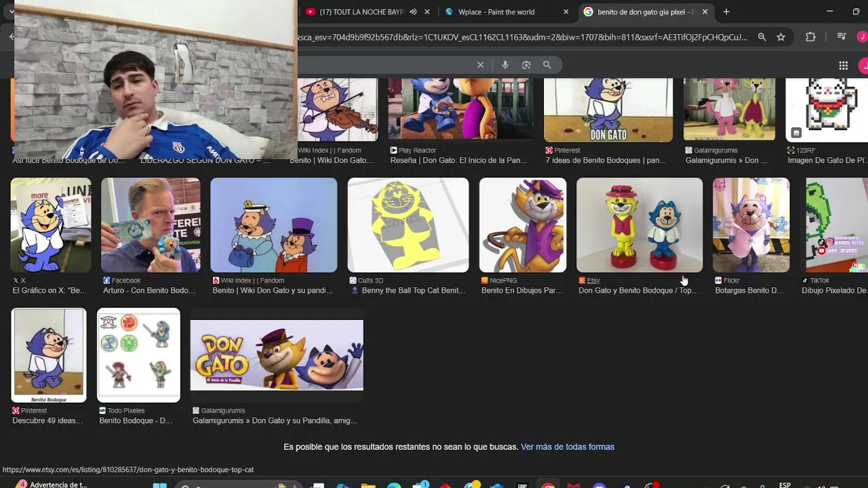Open NicePNG Don Gato drawing thumbnail
The image size is (868, 488).
click(x=523, y=225)
